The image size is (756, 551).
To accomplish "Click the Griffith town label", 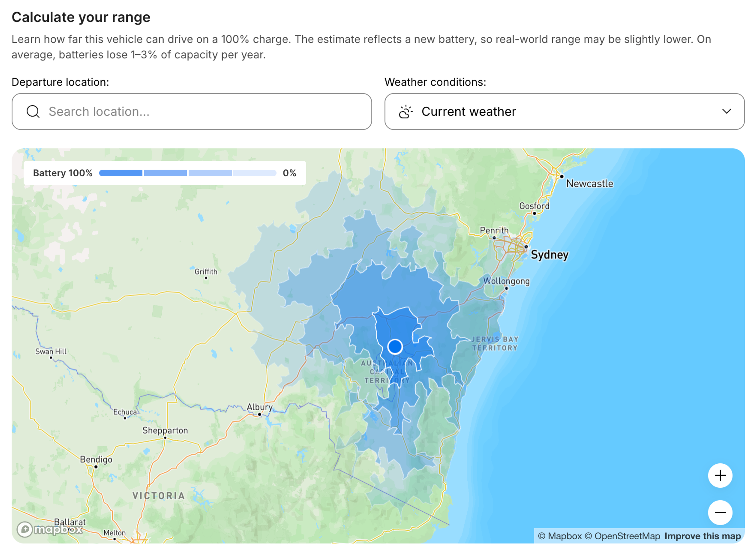I will tap(206, 272).
